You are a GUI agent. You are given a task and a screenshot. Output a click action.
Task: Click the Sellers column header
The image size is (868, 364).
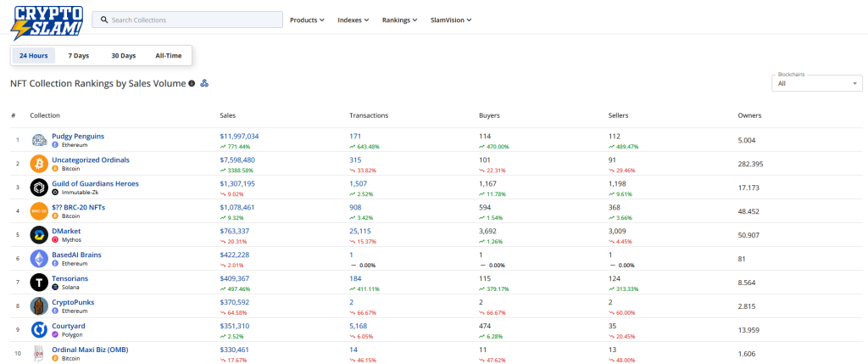[x=618, y=115]
